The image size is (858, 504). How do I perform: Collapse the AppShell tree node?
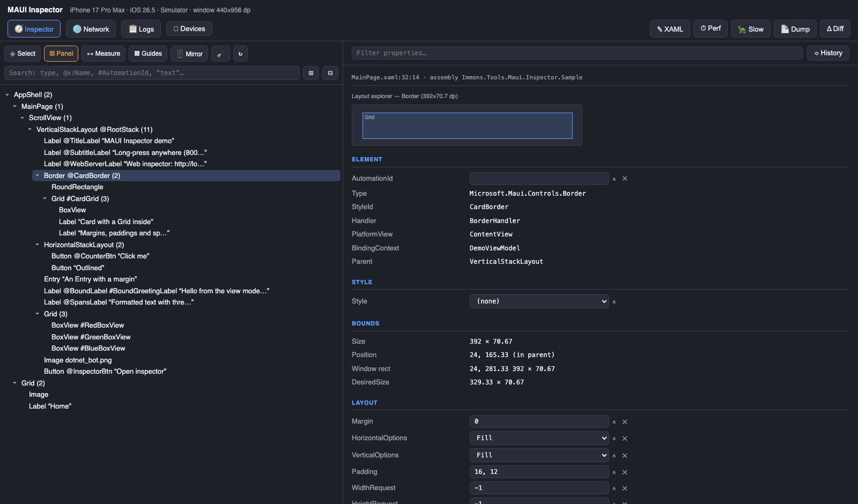coord(8,95)
